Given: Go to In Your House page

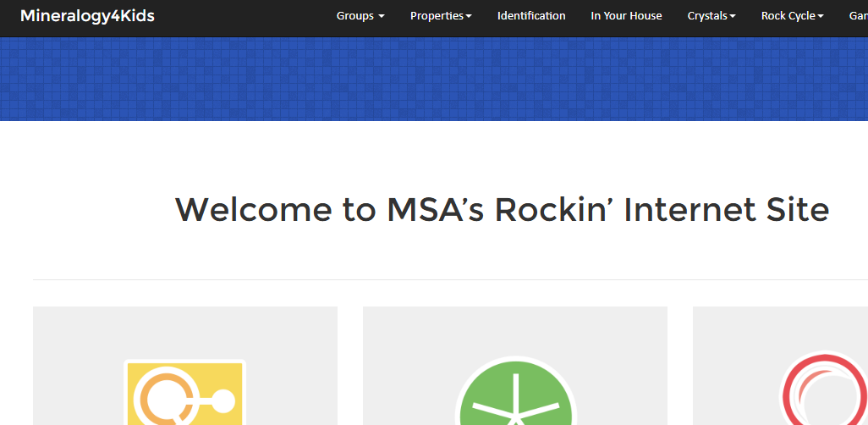Looking at the screenshot, I should tap(627, 16).
